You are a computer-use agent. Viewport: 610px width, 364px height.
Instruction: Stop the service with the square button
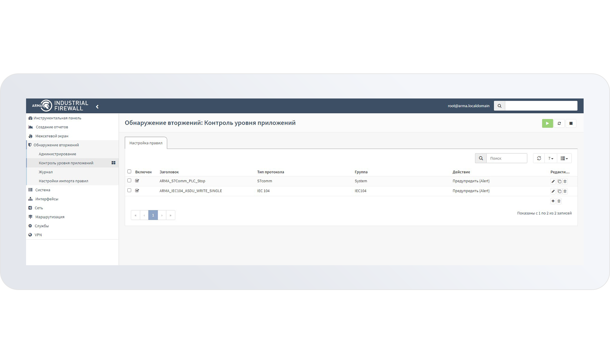click(x=571, y=123)
